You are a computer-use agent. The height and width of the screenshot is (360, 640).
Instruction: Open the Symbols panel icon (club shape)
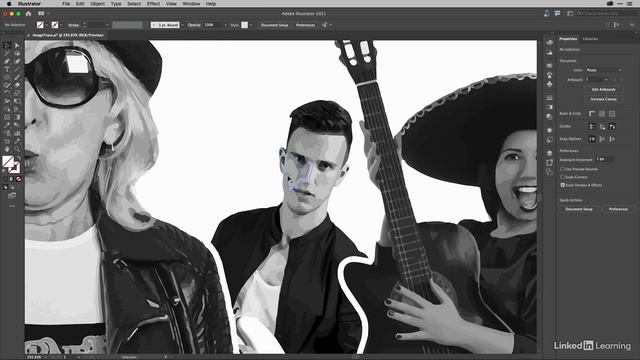coord(549,84)
